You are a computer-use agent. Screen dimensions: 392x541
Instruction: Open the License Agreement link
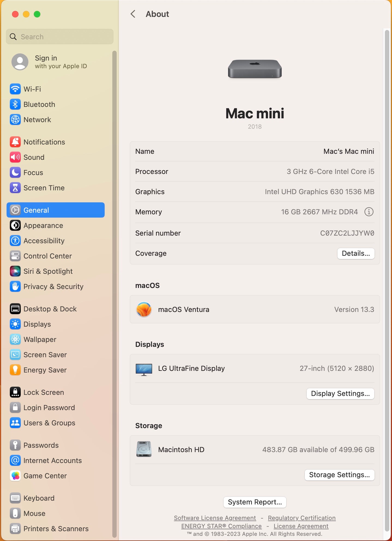click(301, 526)
